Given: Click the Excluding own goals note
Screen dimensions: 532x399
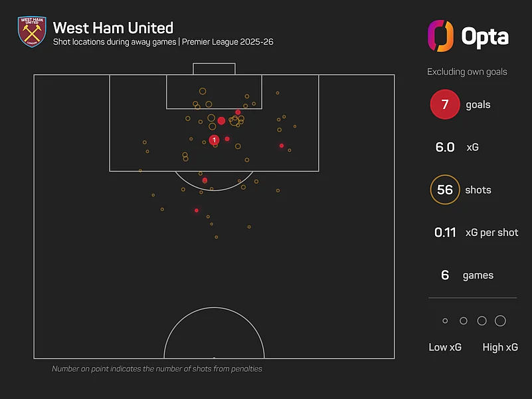Looking at the screenshot, I should 467,72.
